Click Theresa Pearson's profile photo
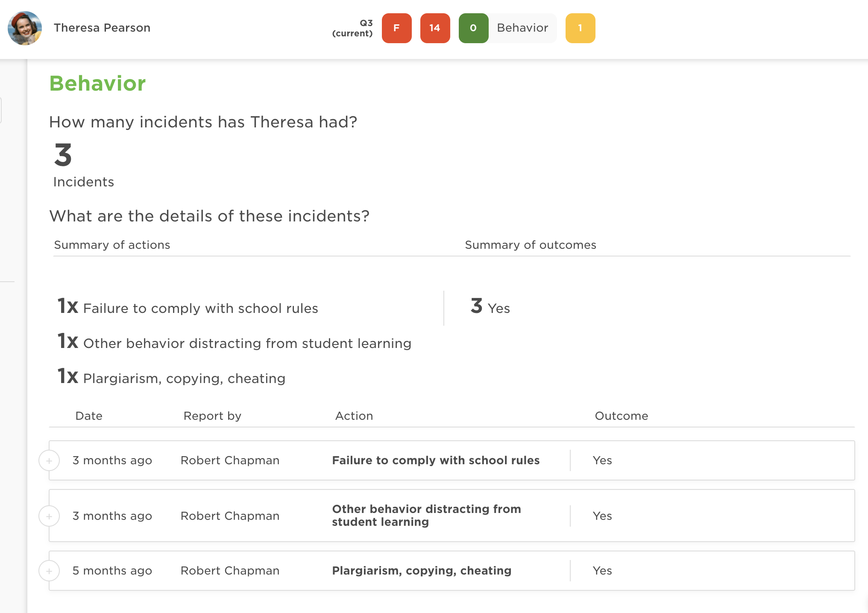Viewport: 868px width, 613px height. pyautogui.click(x=25, y=28)
